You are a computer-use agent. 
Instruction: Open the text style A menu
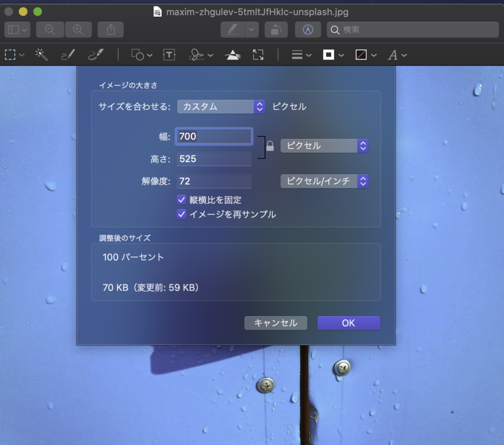[397, 55]
